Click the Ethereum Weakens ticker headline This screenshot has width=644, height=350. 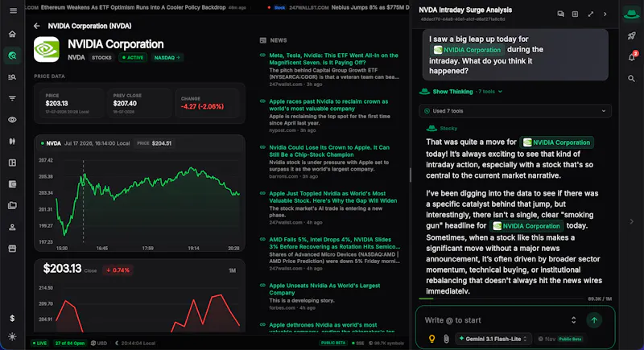point(133,7)
